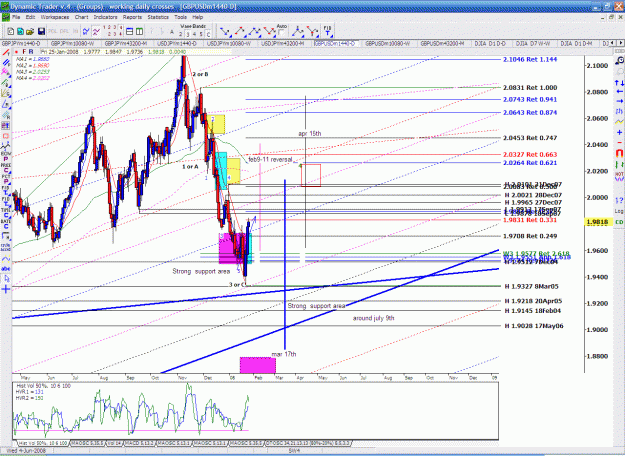The height and width of the screenshot is (456, 625).
Task: Select the MACD 5,13,2 indicator tab
Action: coord(139,443)
